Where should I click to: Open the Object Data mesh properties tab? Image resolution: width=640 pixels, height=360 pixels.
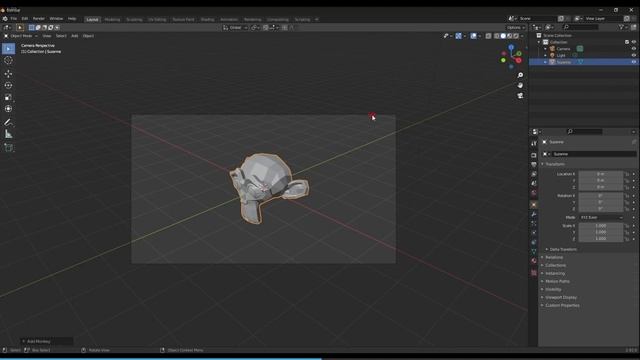click(x=534, y=252)
